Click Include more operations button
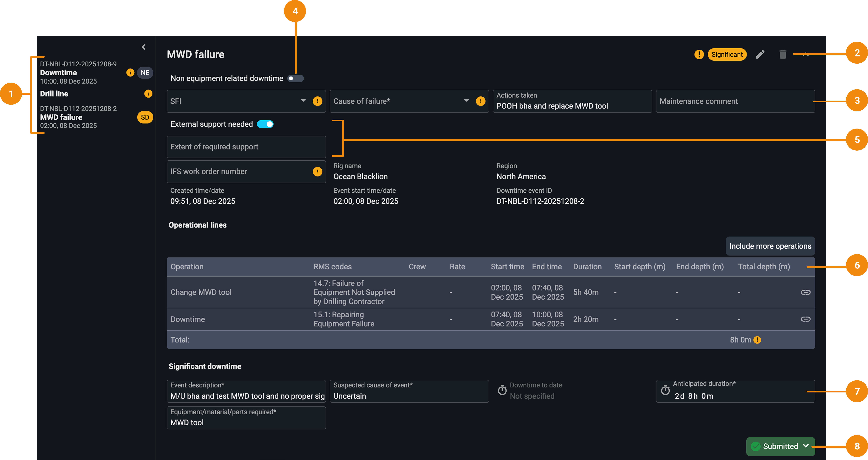 (x=770, y=246)
